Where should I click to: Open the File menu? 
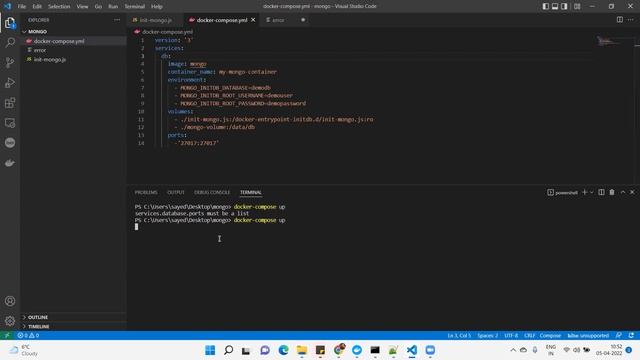(x=22, y=7)
